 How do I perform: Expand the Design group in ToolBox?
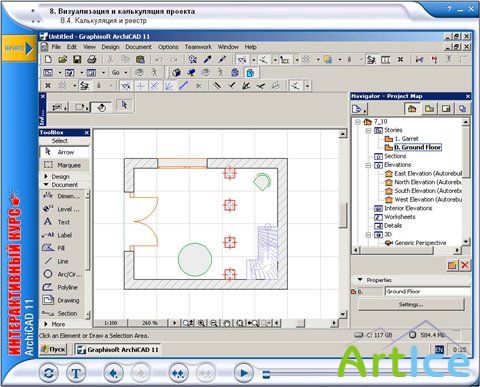tap(46, 176)
